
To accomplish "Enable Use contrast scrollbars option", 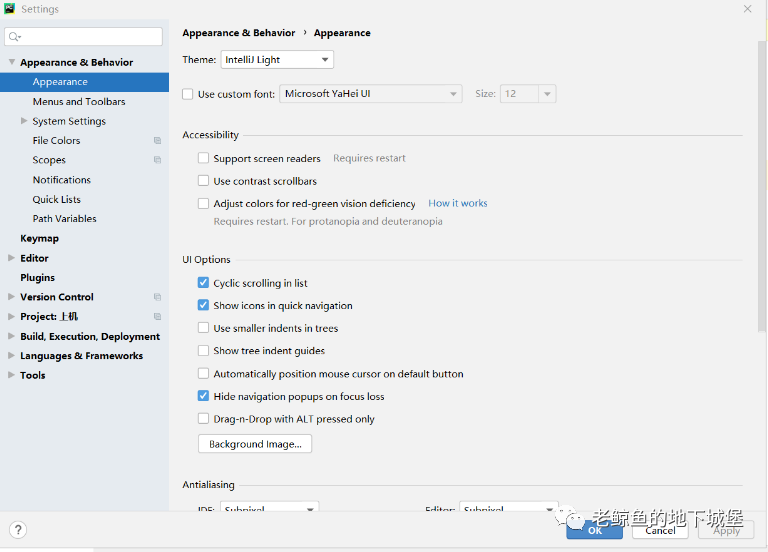I will click(x=204, y=181).
